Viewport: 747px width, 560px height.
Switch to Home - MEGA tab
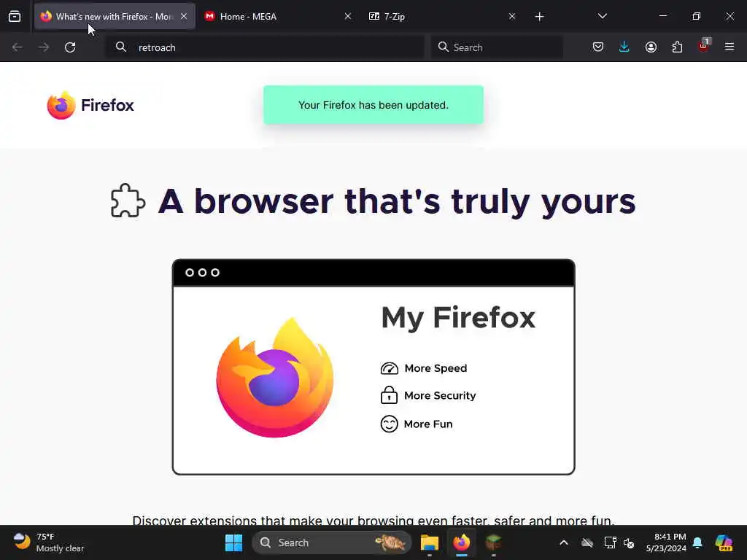tap(278, 16)
